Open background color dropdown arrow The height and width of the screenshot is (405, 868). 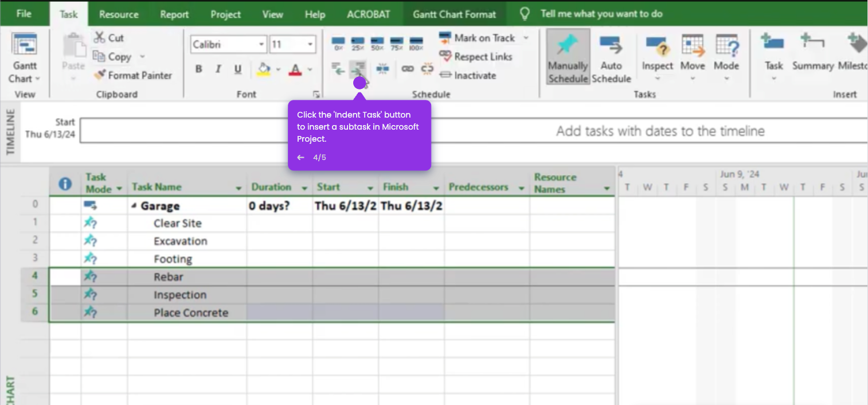278,70
